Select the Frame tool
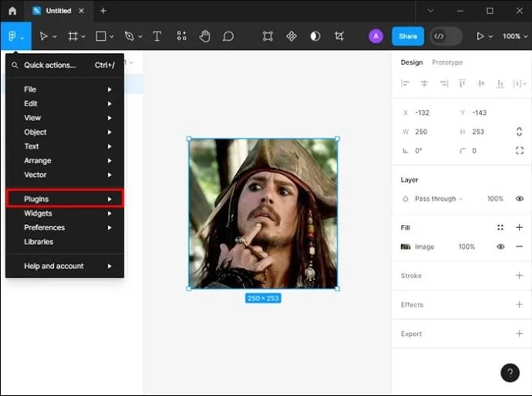 72,36
